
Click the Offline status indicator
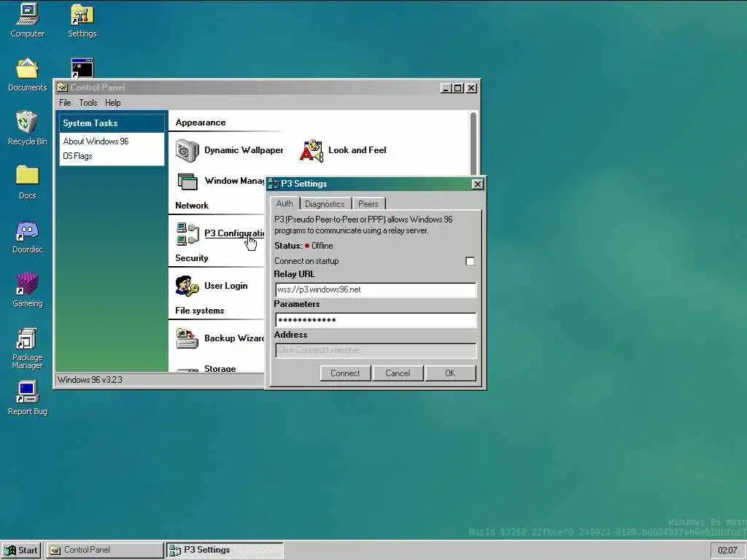click(319, 246)
